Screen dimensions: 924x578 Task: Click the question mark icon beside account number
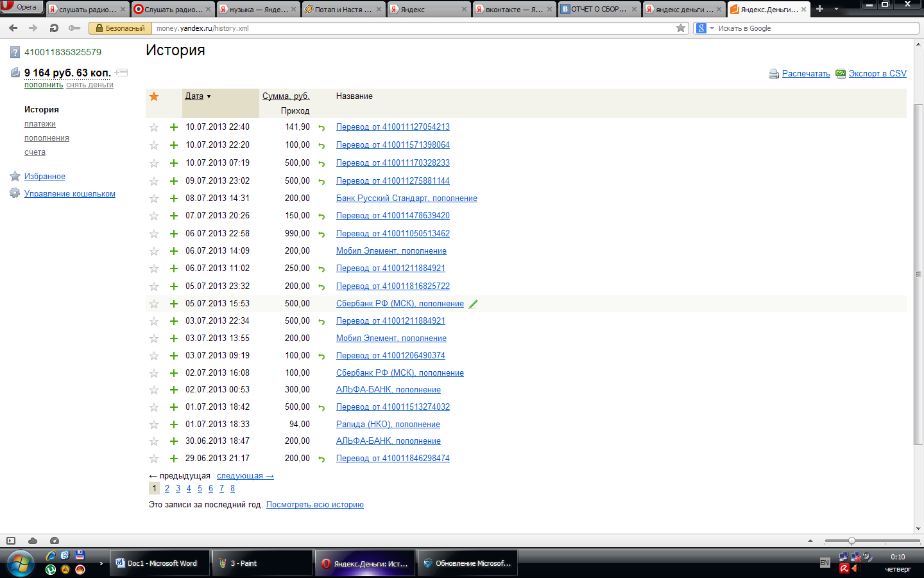point(15,52)
